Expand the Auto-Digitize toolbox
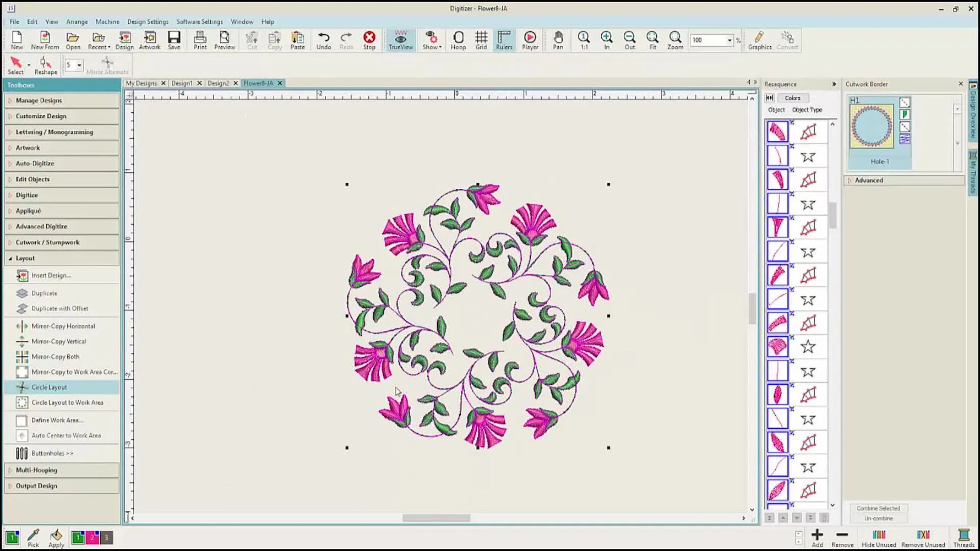Image resolution: width=980 pixels, height=551 pixels. [x=62, y=163]
